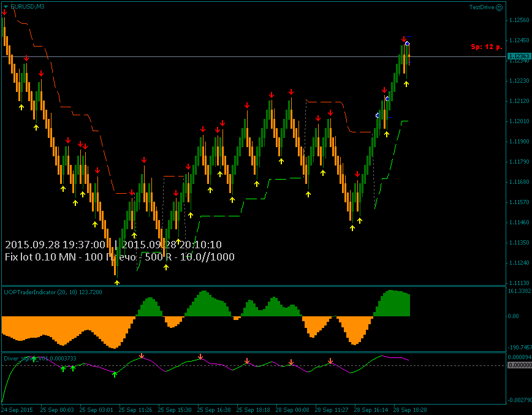Click price scale value 1.12010
The image size is (532, 415).
[519, 121]
